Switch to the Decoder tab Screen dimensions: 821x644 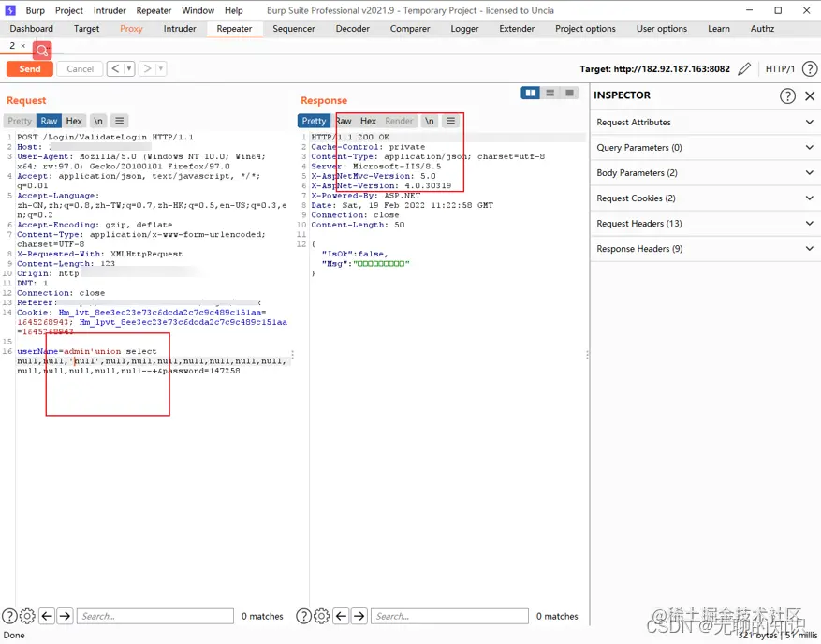click(352, 29)
